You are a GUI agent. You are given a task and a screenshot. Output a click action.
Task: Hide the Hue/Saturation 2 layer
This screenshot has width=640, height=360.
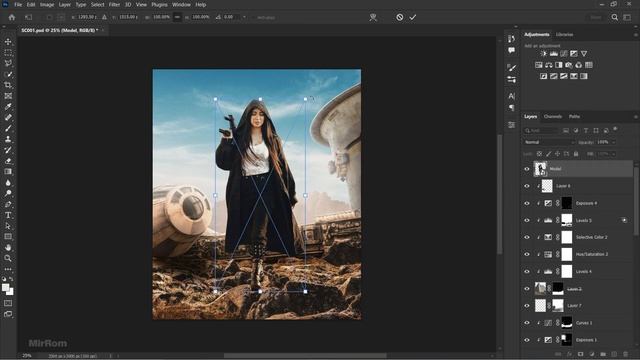pos(527,254)
